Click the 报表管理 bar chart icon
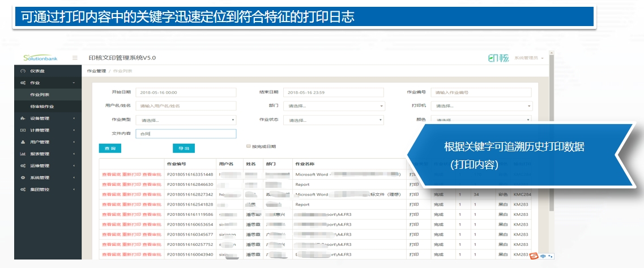Viewport: 644px width, 268px height. tap(23, 154)
